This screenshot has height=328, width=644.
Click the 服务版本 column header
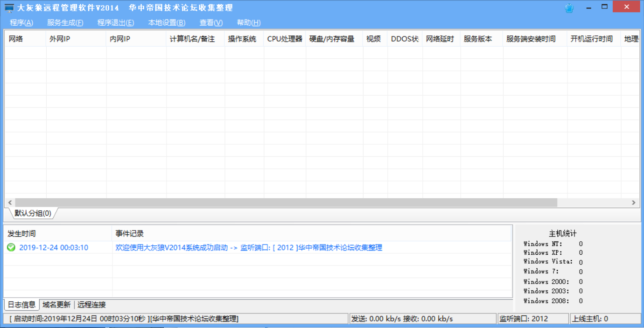click(482, 39)
